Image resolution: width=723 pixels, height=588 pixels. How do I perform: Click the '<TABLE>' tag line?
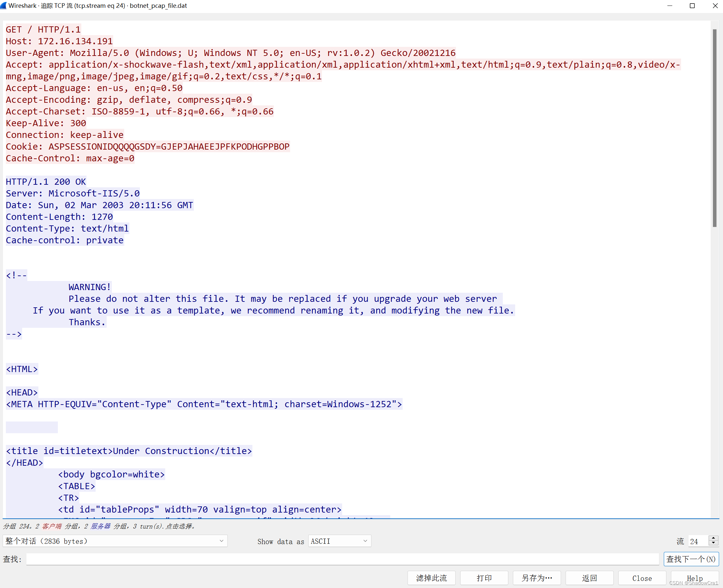(76, 486)
